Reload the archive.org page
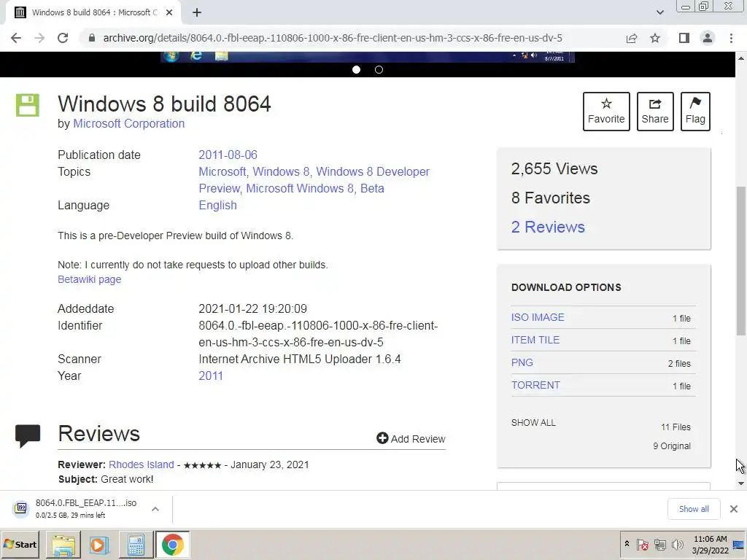Viewport: 747px width, 560px height. click(x=63, y=38)
